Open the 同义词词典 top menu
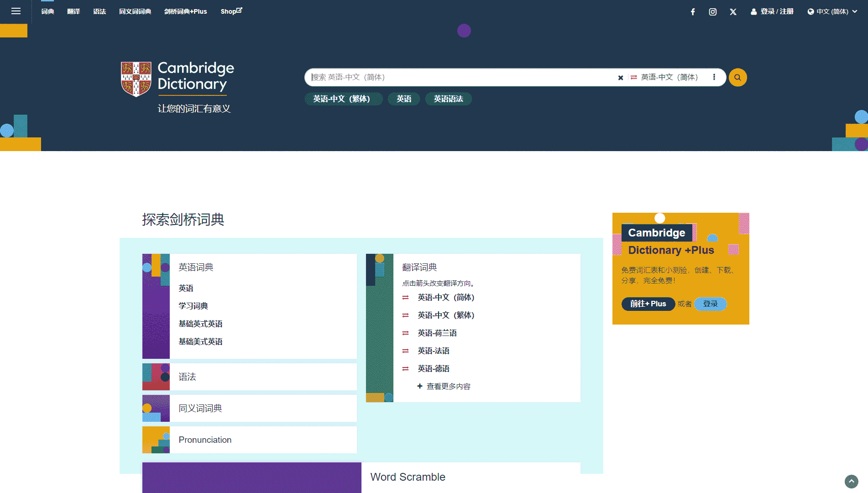This screenshot has height=493, width=868. pos(135,11)
